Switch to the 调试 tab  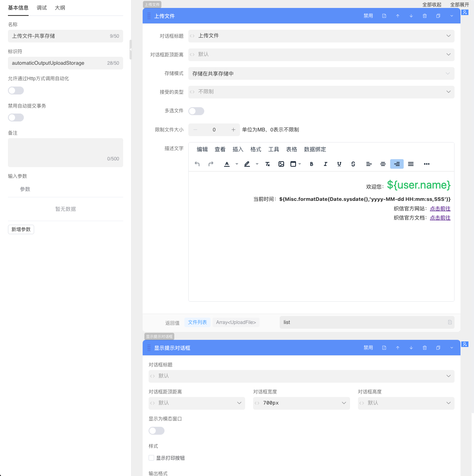pos(42,8)
